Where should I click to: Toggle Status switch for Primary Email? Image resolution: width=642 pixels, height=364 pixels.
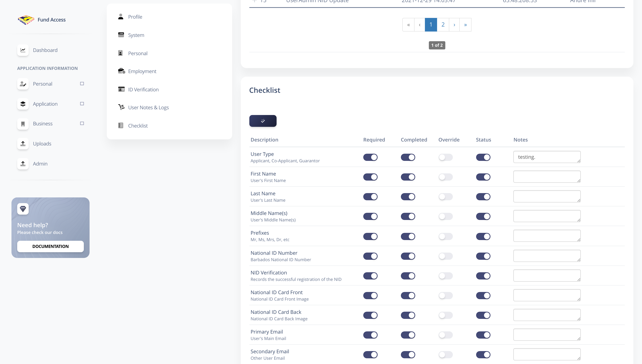coord(483,335)
